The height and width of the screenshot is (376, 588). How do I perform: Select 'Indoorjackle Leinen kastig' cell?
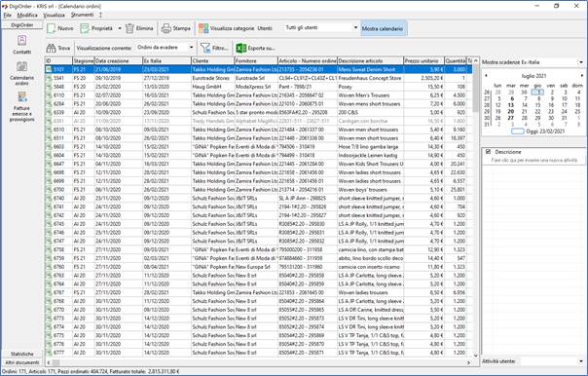(371, 155)
